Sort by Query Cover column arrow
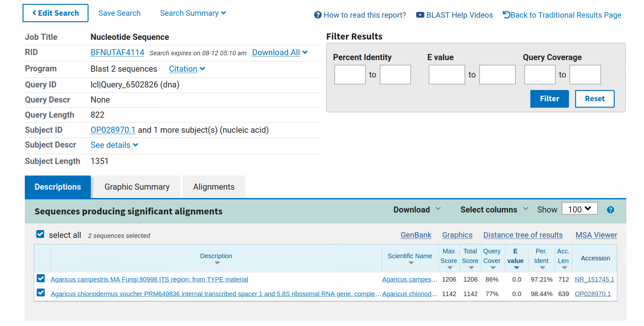The width and height of the screenshot is (644, 326). click(x=493, y=268)
